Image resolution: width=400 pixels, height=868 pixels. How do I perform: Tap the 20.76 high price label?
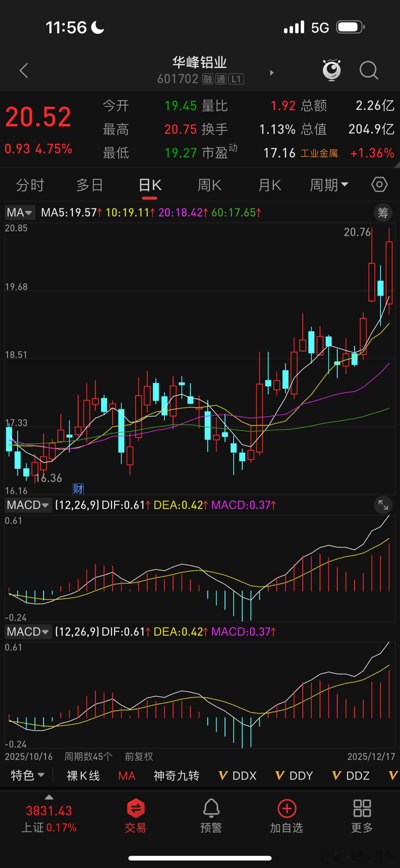tap(357, 232)
